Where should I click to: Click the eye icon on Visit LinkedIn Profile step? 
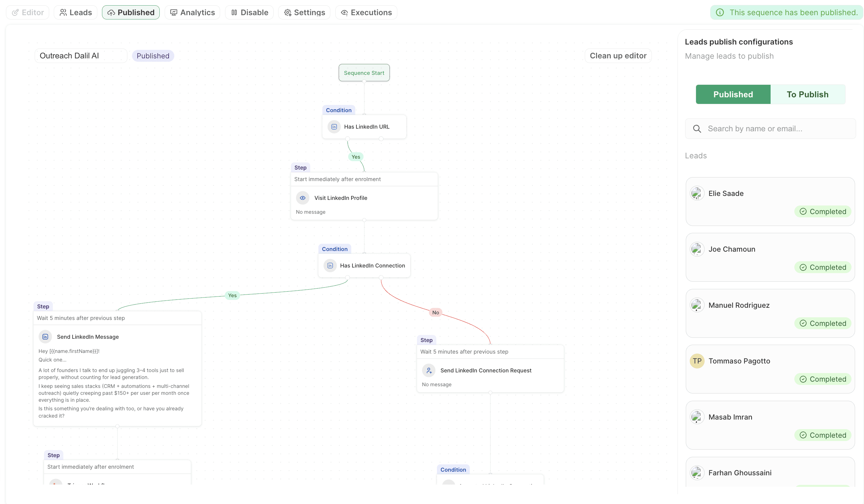coord(303,198)
